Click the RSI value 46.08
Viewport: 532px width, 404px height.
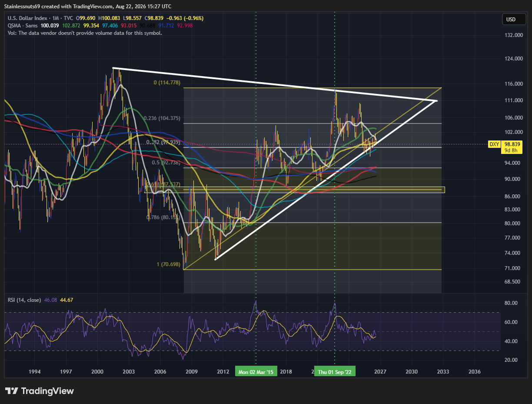point(50,300)
